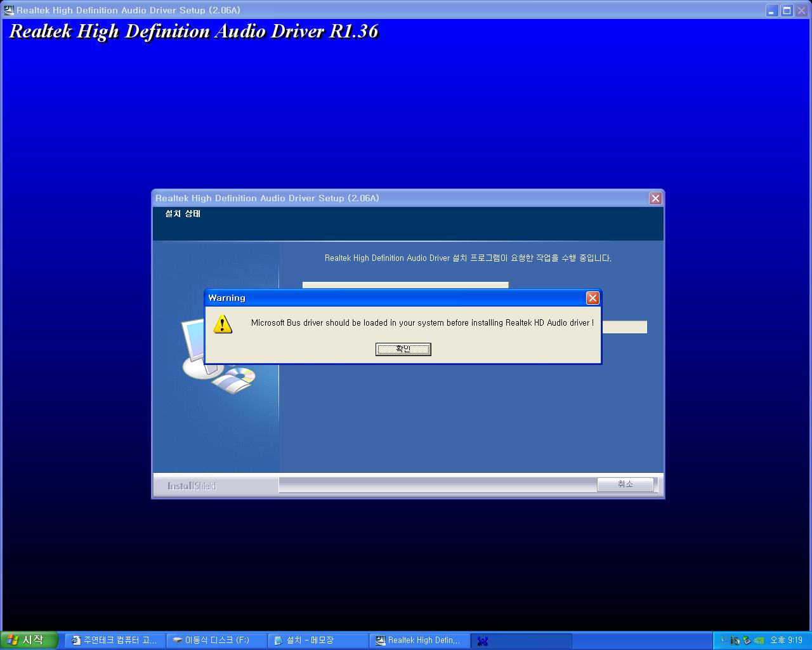
Task: Click the yellow warning triangle icon
Action: 223,324
